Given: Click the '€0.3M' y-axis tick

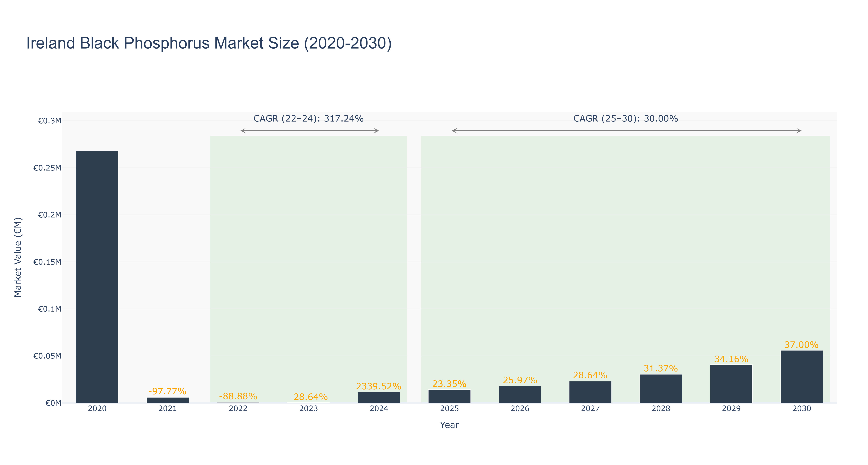Looking at the screenshot, I should point(50,121).
